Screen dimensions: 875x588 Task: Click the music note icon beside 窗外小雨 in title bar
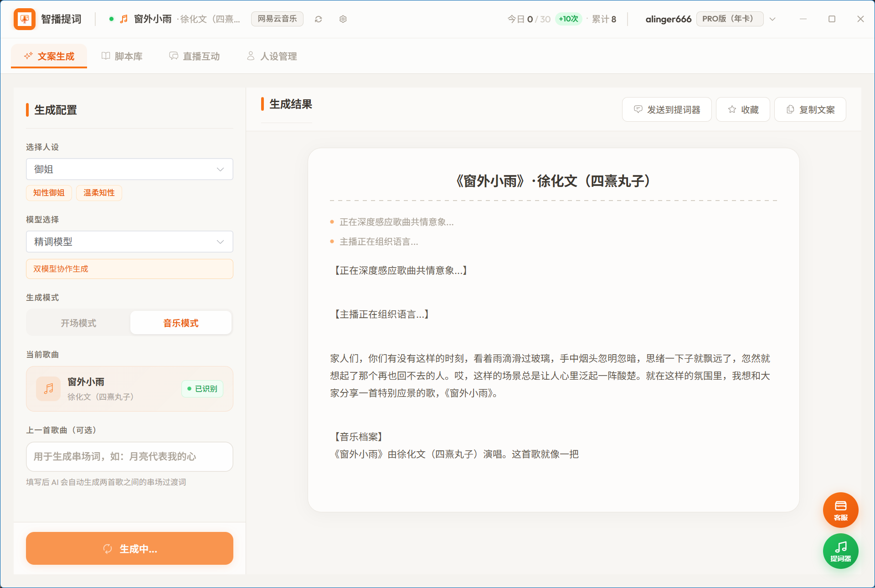124,19
